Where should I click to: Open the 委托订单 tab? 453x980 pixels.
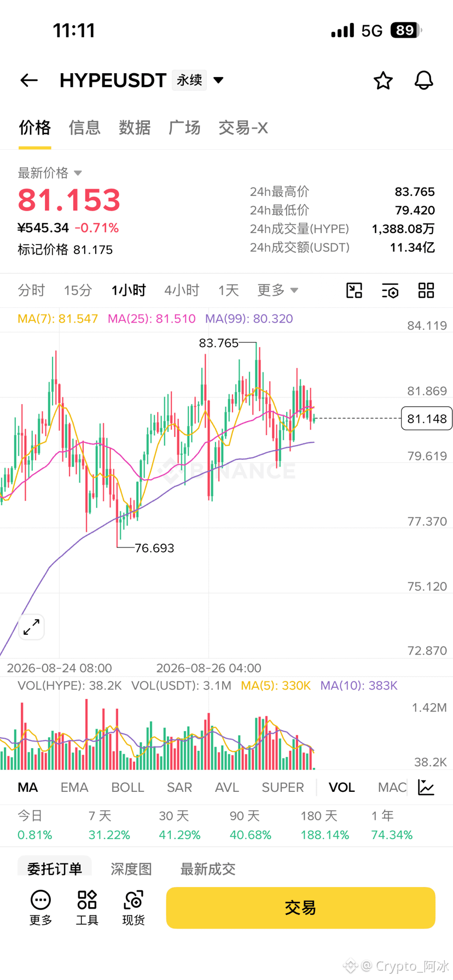pyautogui.click(x=55, y=868)
